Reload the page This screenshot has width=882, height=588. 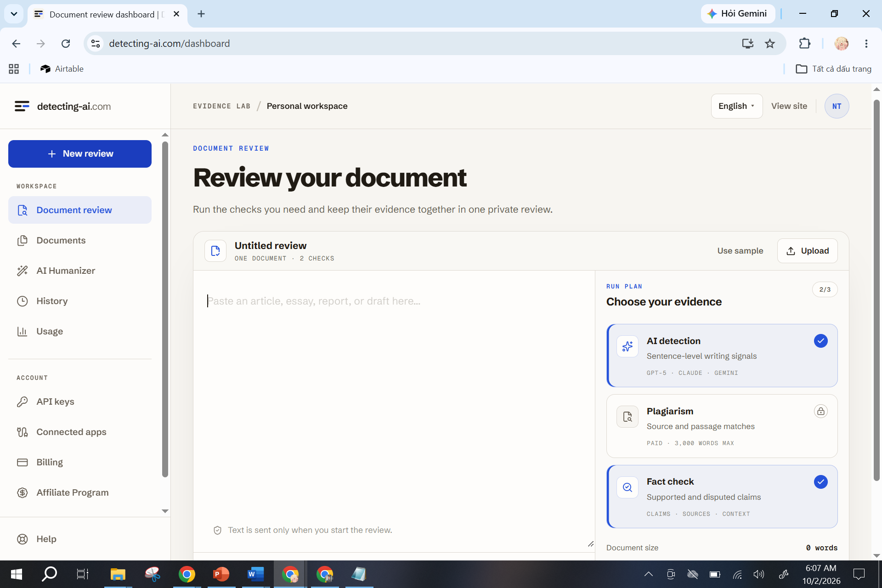66,44
